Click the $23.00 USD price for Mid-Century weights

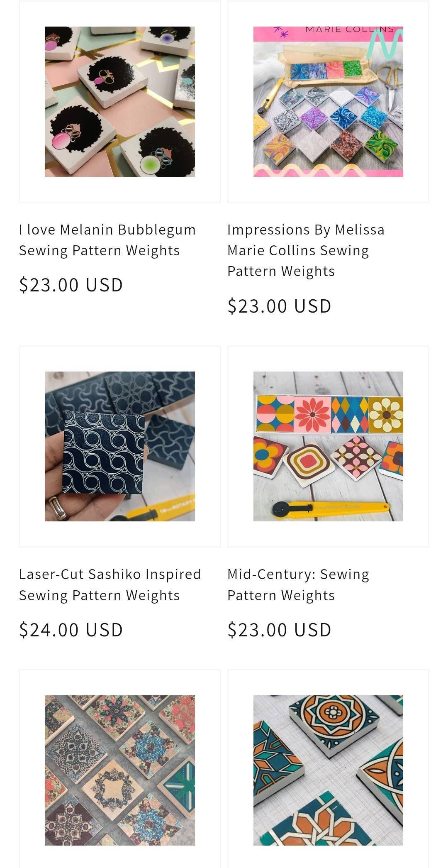[280, 630]
